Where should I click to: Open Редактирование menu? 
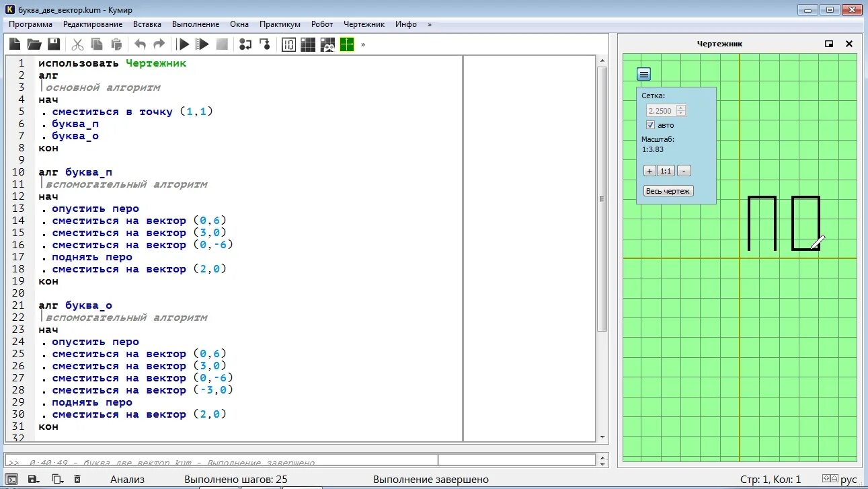coord(93,24)
